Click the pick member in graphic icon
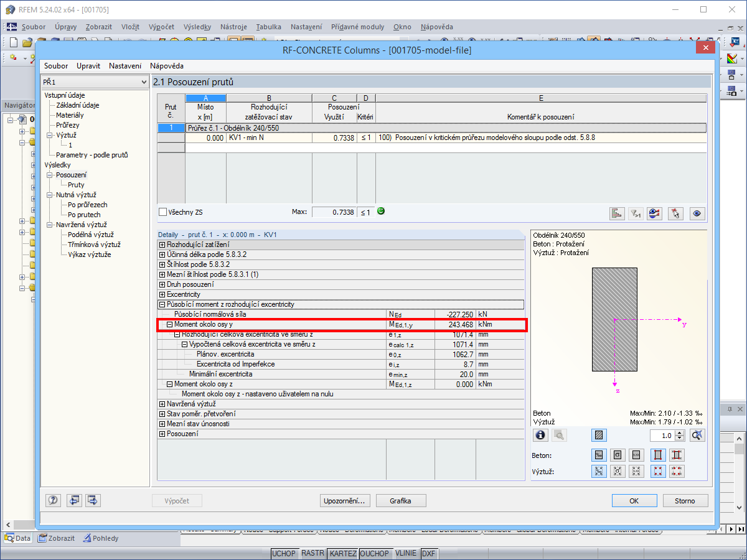The width and height of the screenshot is (747, 560). [x=675, y=213]
